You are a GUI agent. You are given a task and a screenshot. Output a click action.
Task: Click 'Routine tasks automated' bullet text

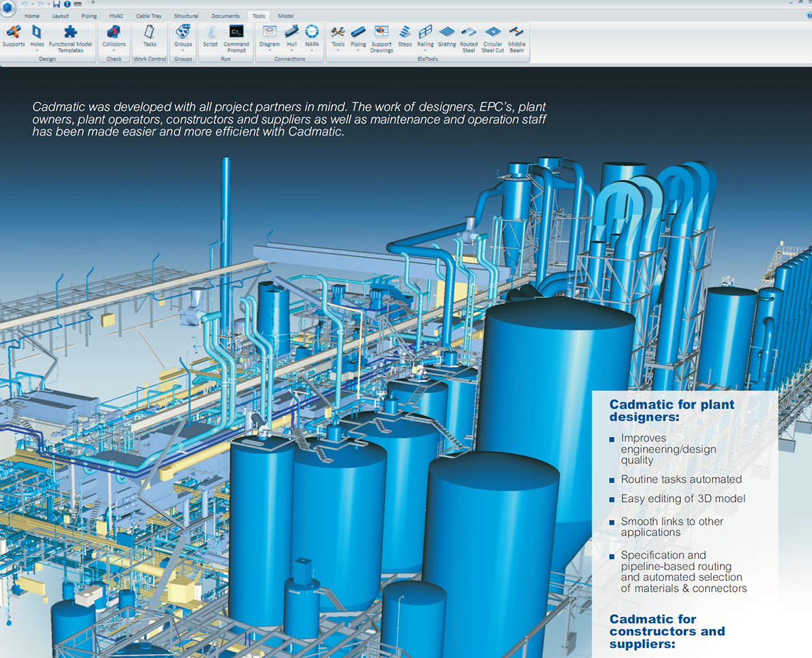[681, 479]
